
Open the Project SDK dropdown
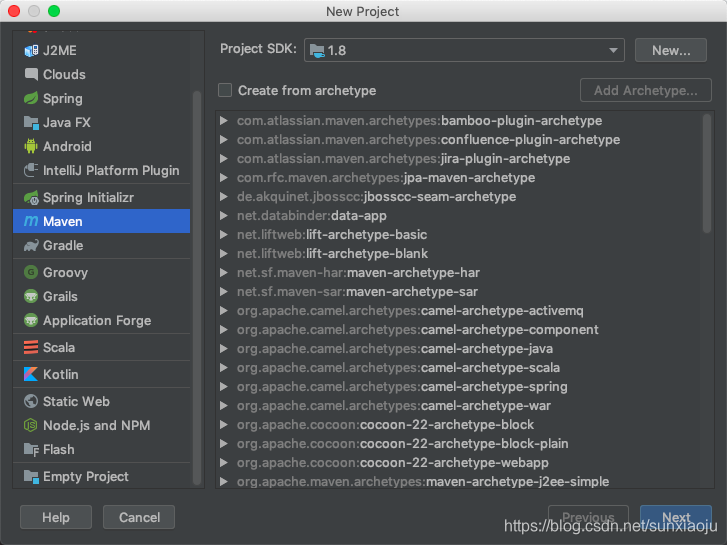(x=464, y=50)
